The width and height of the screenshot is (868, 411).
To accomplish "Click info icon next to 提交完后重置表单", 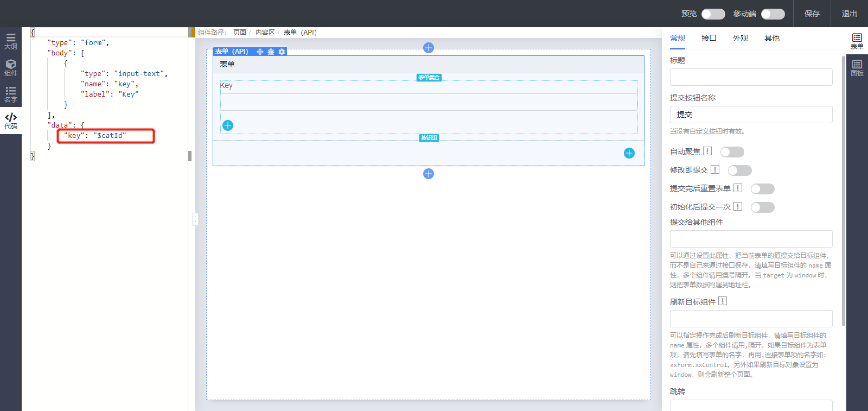I will (x=738, y=188).
